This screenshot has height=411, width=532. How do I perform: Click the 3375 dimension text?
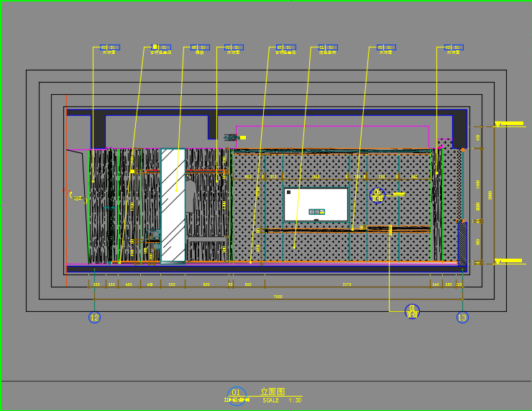point(347,285)
